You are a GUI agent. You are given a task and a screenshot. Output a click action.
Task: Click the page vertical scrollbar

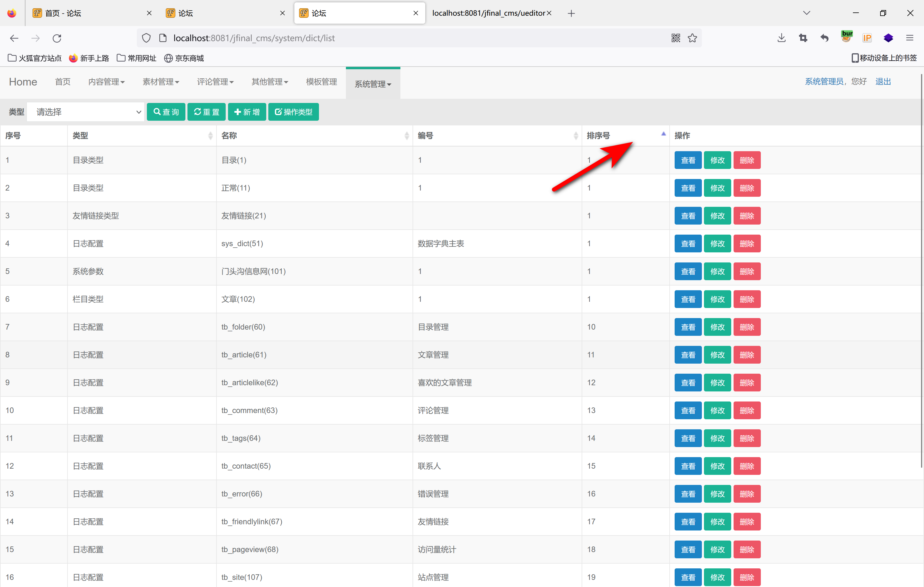(x=921, y=268)
